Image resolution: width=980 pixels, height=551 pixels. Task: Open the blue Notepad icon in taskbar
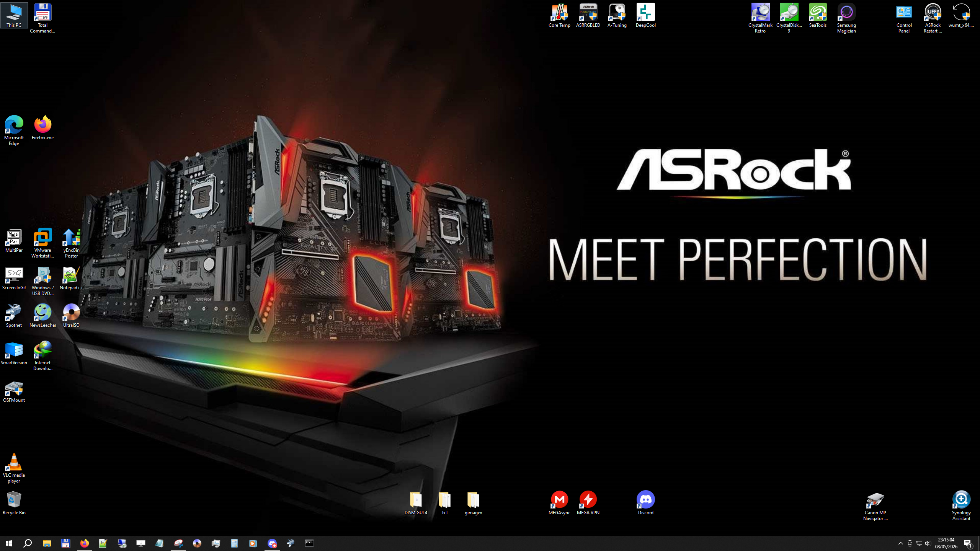point(159,543)
